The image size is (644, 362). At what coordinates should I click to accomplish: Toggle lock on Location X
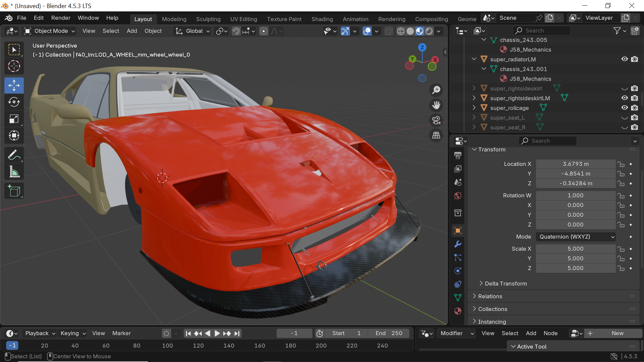621,164
